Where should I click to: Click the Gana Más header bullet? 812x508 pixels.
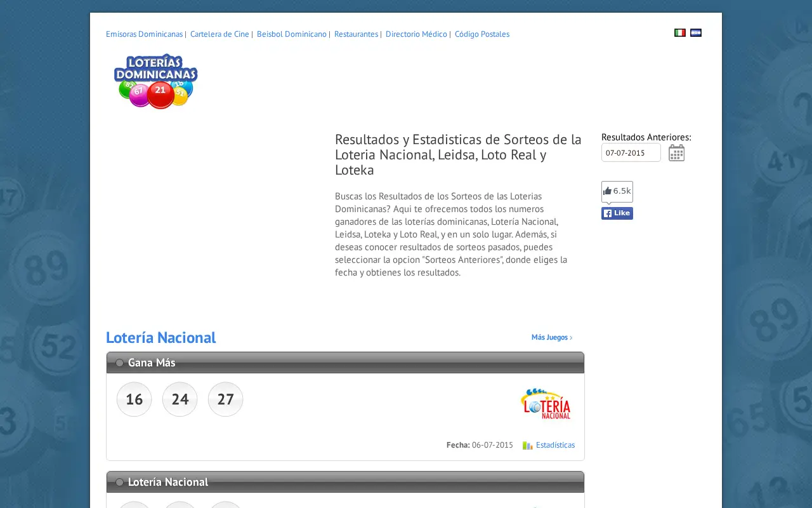tap(119, 363)
